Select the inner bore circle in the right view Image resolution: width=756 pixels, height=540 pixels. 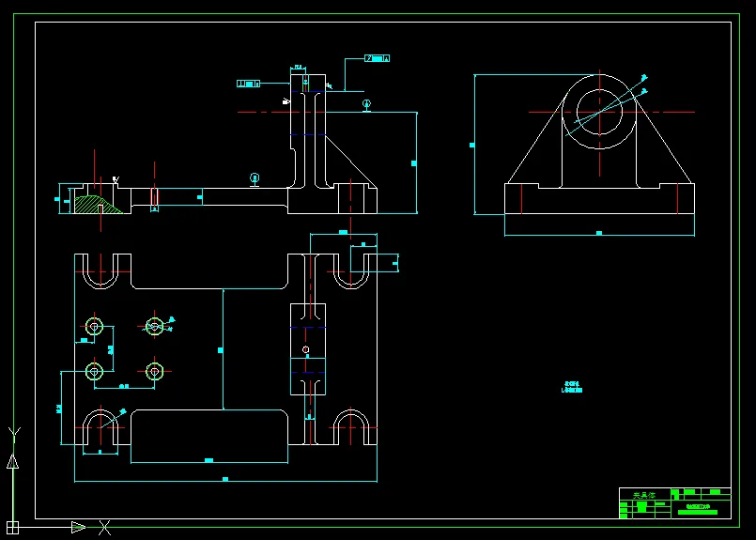click(x=599, y=112)
